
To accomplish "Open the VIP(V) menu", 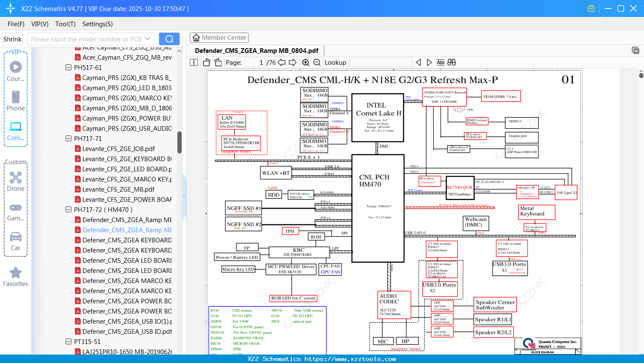I will pos(40,24).
